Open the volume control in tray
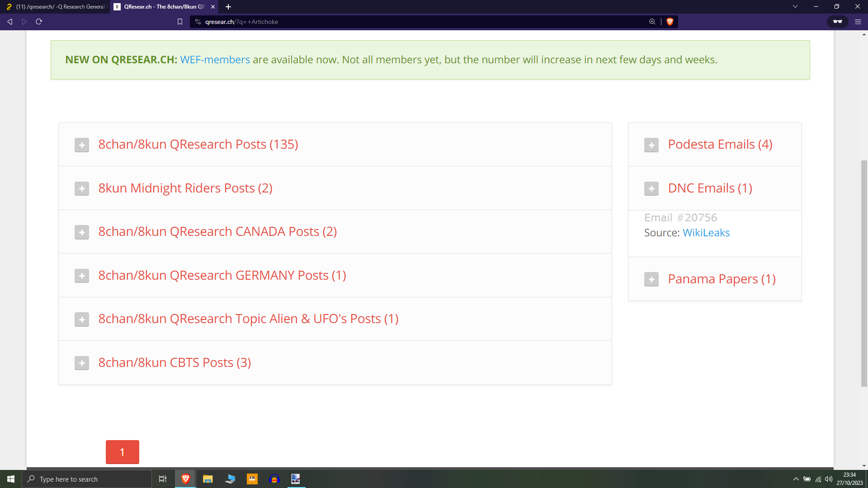 [x=829, y=479]
